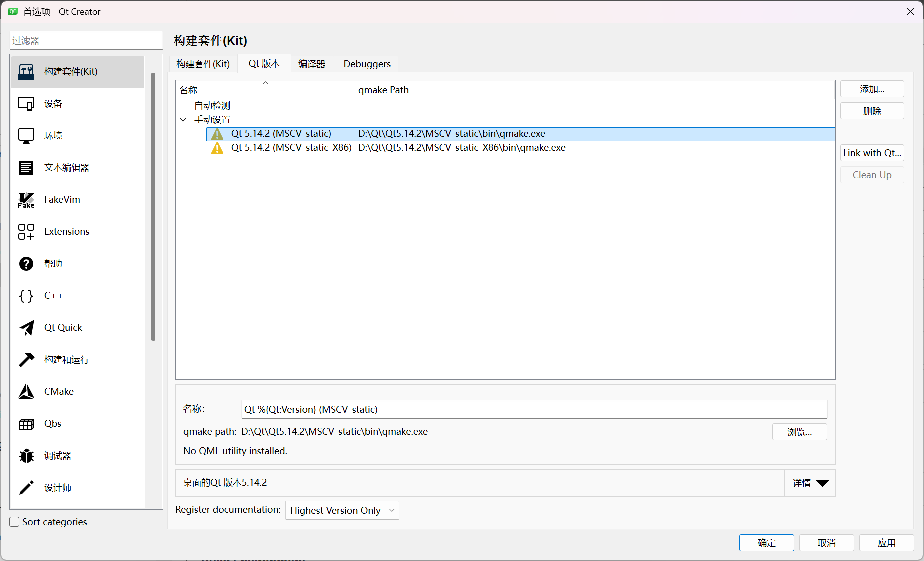924x561 pixels.
Task: Open the 调试器 settings category
Action: coord(78,456)
